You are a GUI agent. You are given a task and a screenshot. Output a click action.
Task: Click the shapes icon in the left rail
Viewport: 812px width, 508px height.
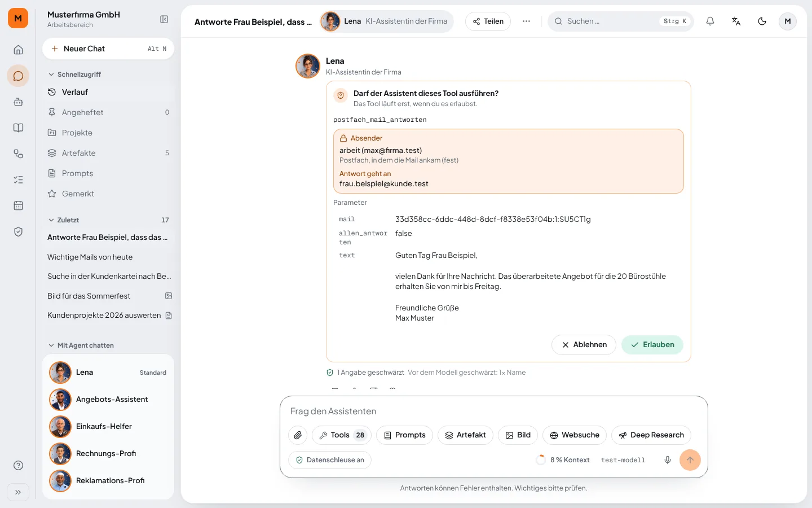click(18, 154)
